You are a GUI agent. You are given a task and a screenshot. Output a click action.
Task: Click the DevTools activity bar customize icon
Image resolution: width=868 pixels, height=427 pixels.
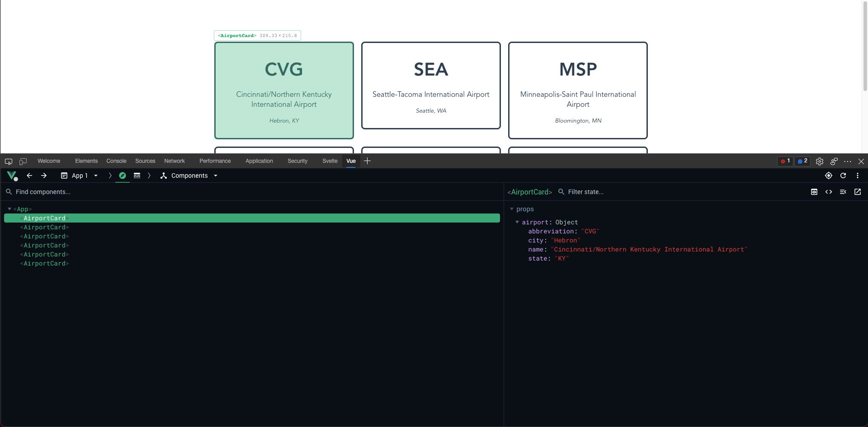pyautogui.click(x=834, y=161)
